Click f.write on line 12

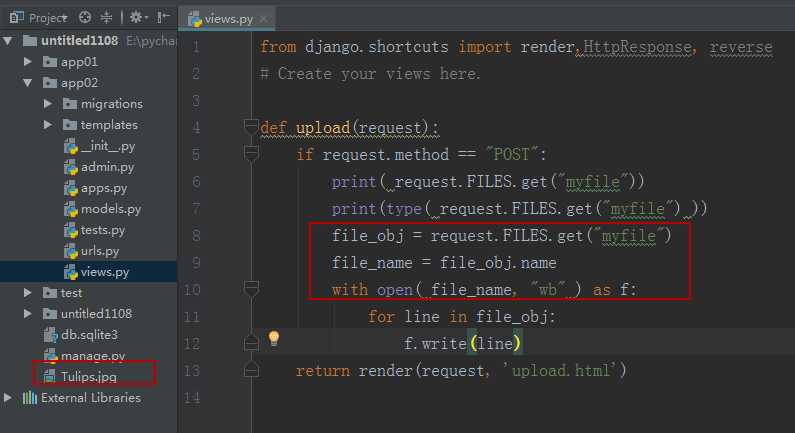point(435,344)
